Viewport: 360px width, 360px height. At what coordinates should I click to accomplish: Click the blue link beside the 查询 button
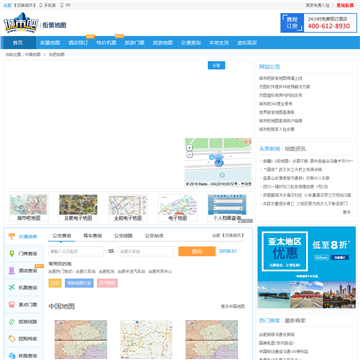pyautogui.click(x=228, y=251)
